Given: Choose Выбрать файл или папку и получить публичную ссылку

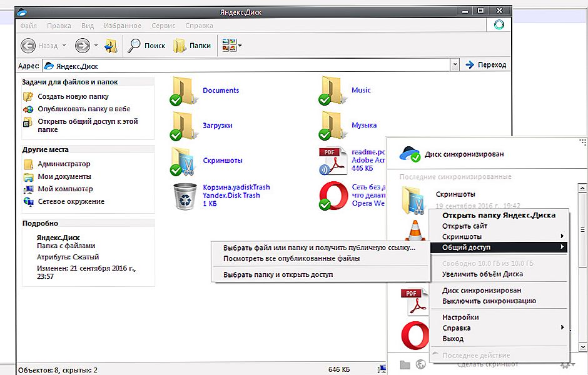Looking at the screenshot, I should 321,247.
